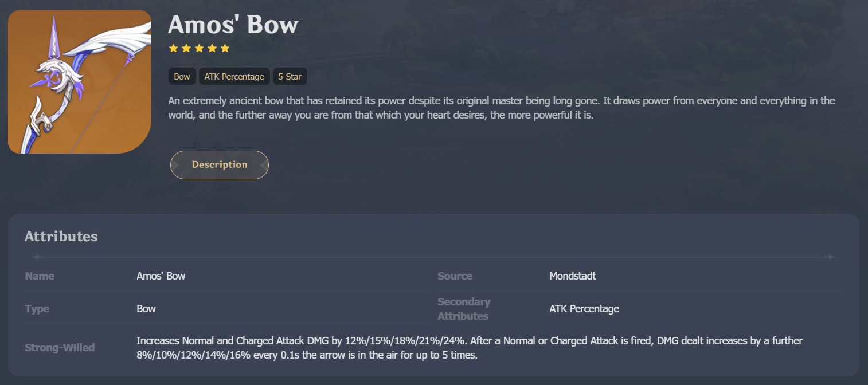
Task: Click the Amos' Bow weapon artwork
Action: point(79,81)
